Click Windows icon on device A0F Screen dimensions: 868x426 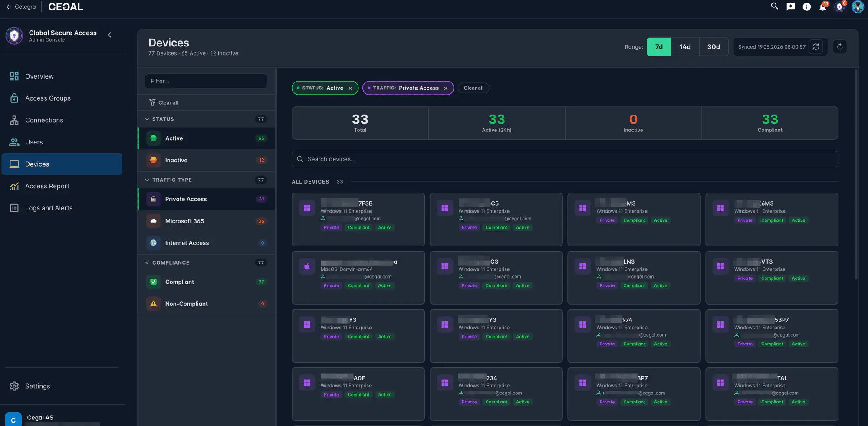tap(307, 383)
